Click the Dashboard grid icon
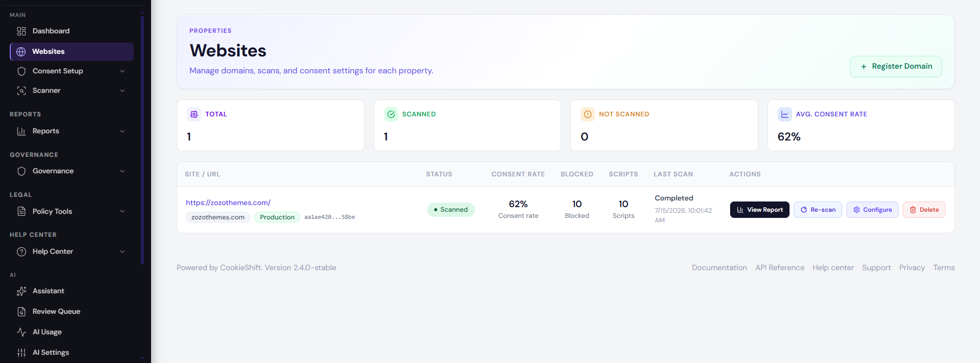Image resolution: width=980 pixels, height=363 pixels. tap(22, 31)
